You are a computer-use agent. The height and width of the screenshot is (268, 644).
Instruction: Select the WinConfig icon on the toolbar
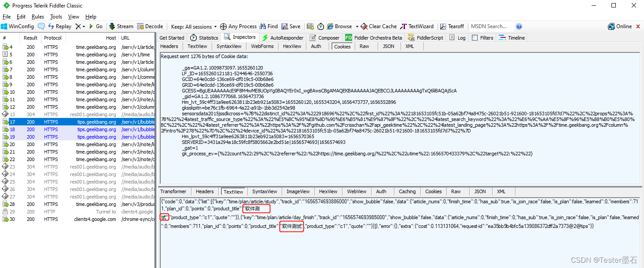(x=4, y=26)
